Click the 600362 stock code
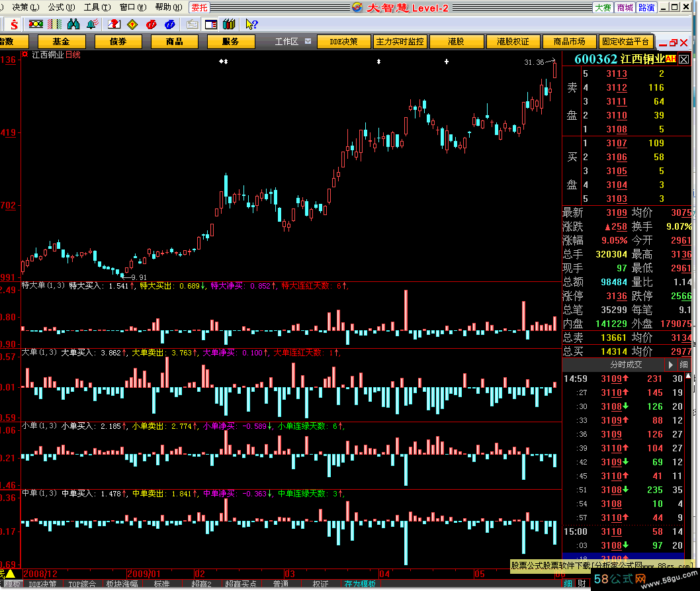Screen dimensions: 700x591 tap(595, 59)
